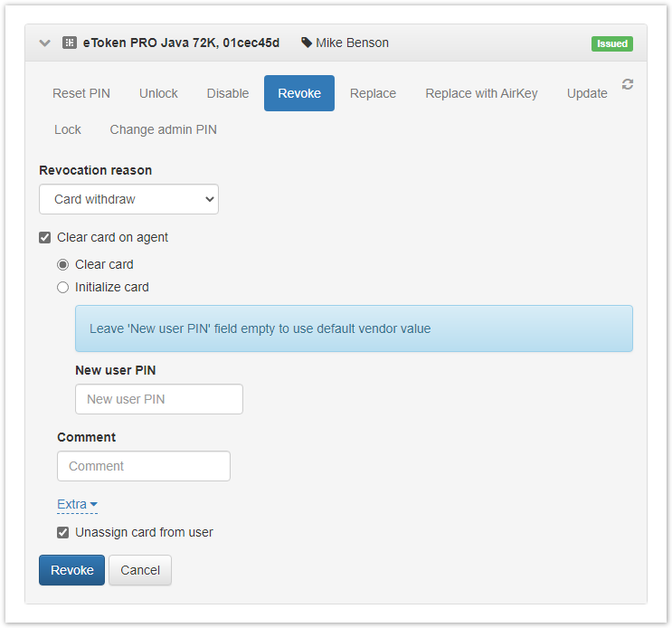Open the Revocation reason dropdown
This screenshot has height=628, width=672.
pyautogui.click(x=128, y=199)
